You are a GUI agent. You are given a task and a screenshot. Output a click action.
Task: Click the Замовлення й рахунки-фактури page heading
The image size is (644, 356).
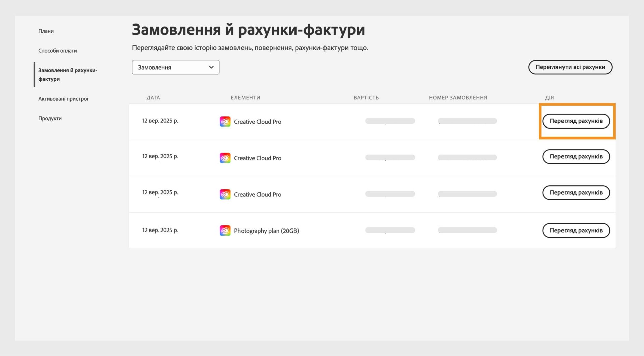coord(249,30)
